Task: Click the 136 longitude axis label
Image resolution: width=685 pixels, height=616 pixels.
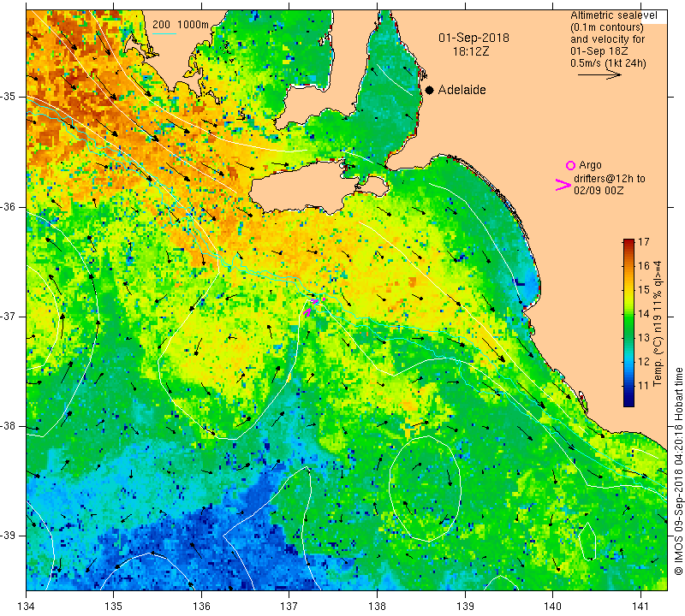Action: pyautogui.click(x=202, y=606)
